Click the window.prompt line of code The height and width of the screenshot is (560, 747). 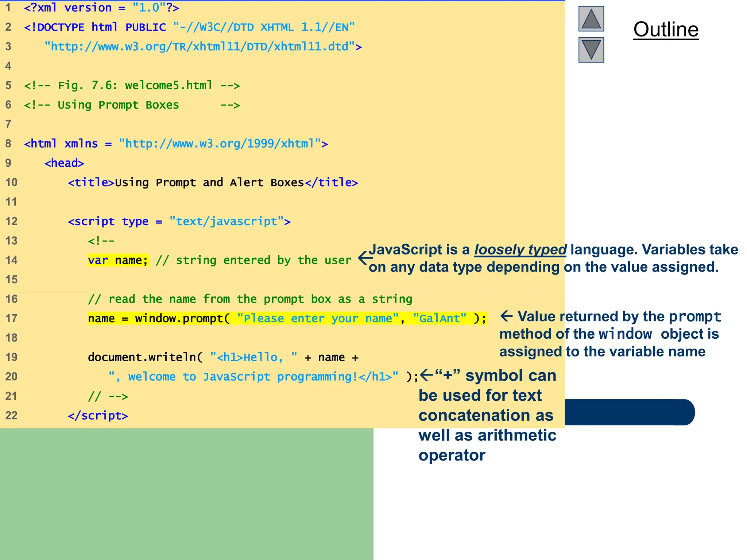(x=287, y=318)
